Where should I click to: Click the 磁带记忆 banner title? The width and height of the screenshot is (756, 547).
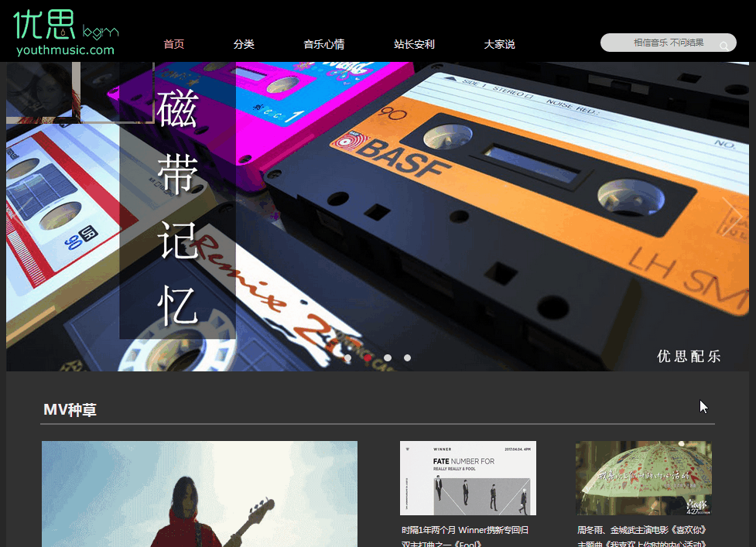click(x=177, y=207)
